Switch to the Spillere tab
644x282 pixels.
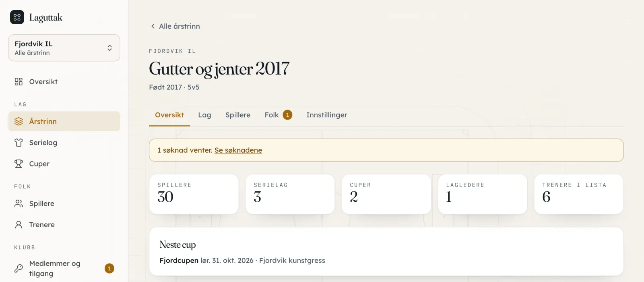(238, 115)
